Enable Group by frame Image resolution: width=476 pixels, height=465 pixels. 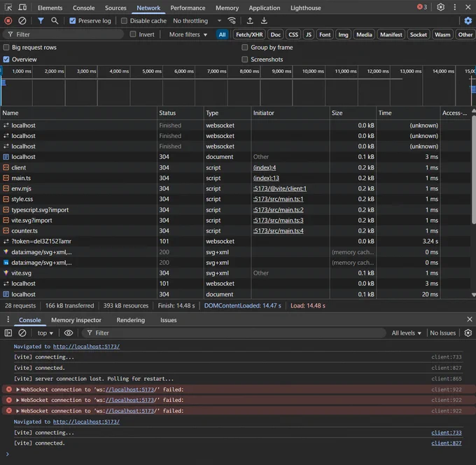point(245,47)
